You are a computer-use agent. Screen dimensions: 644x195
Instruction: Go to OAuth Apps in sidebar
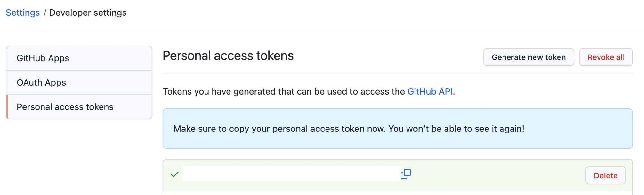tap(41, 82)
